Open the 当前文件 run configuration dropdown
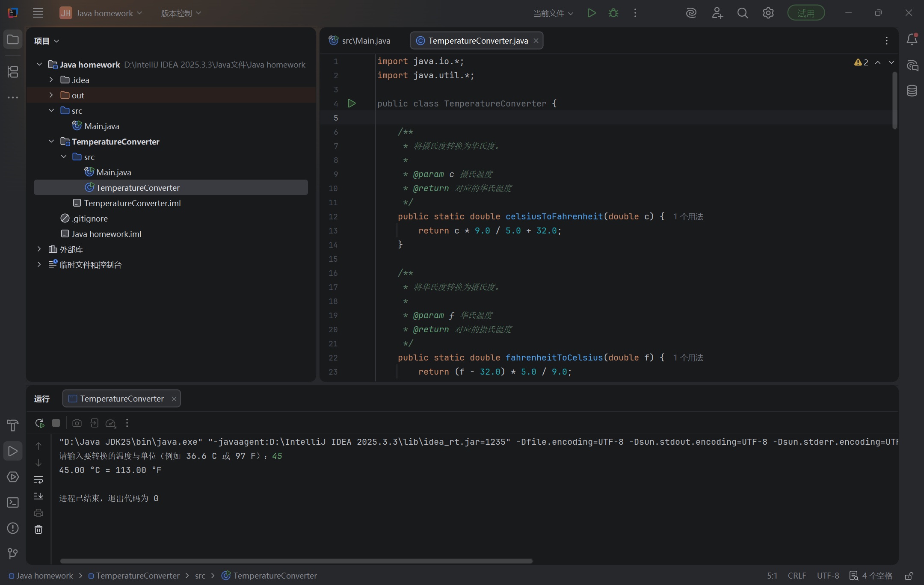924x585 pixels. click(553, 13)
